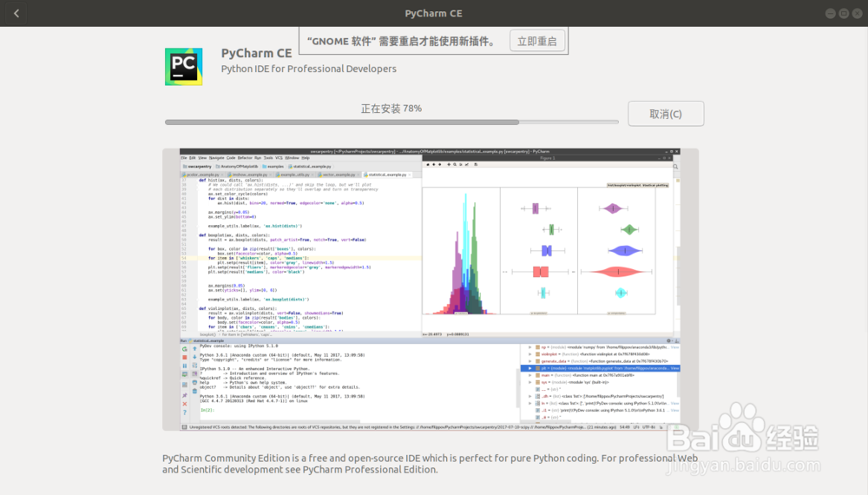This screenshot has width=868, height=495.
Task: Click 'Python IDE for Professional Developers' subtitle
Action: click(x=308, y=69)
